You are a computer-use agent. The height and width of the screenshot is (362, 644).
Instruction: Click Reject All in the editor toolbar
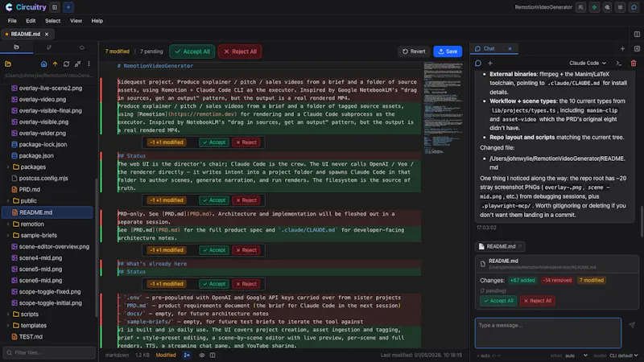click(x=240, y=51)
